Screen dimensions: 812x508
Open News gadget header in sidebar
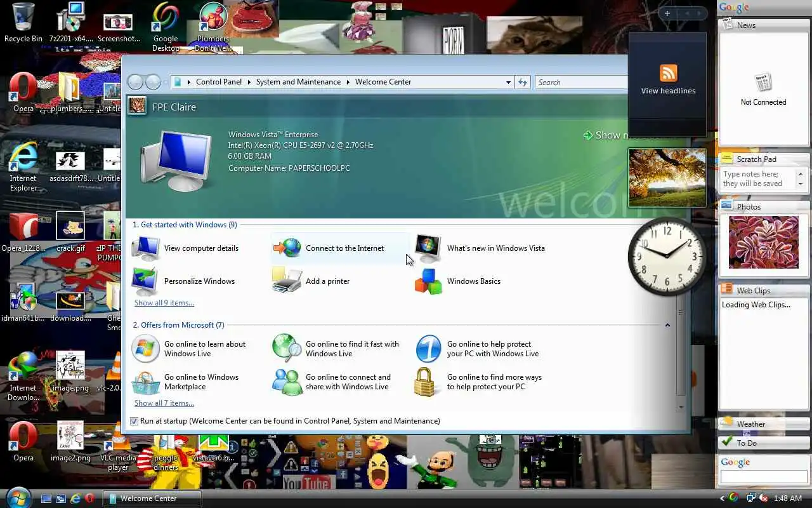click(x=764, y=25)
